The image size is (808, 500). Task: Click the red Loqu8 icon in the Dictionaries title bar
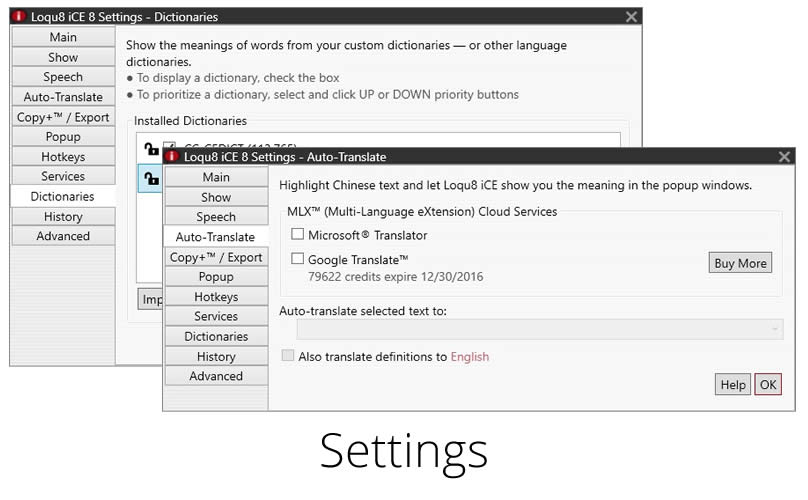tap(19, 16)
